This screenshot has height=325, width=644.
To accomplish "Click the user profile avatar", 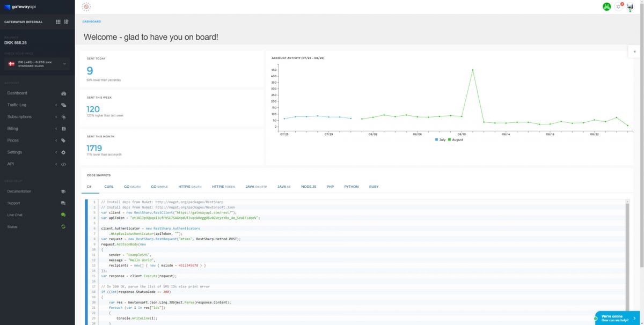I will [630, 6].
